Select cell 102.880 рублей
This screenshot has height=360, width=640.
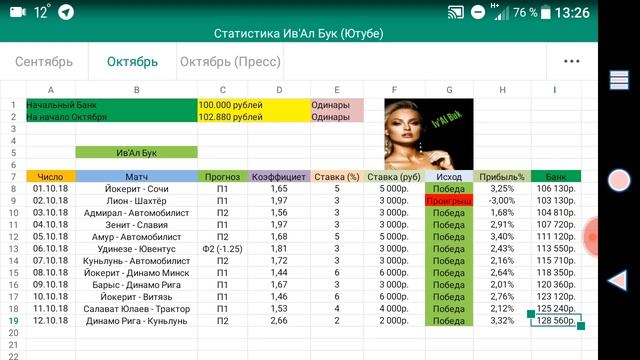click(254, 117)
